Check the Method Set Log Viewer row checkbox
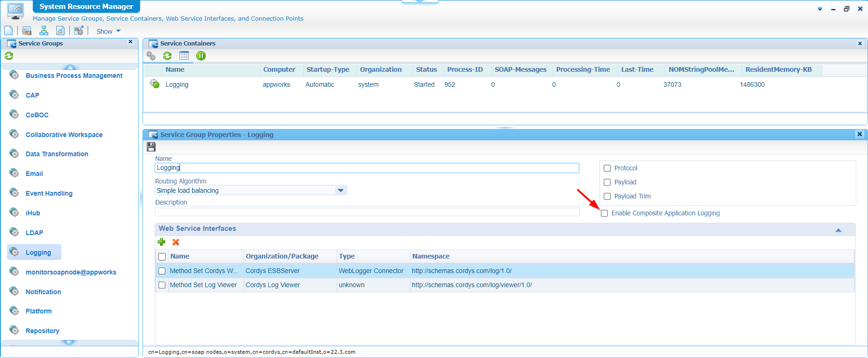This screenshot has width=868, height=358. click(162, 285)
